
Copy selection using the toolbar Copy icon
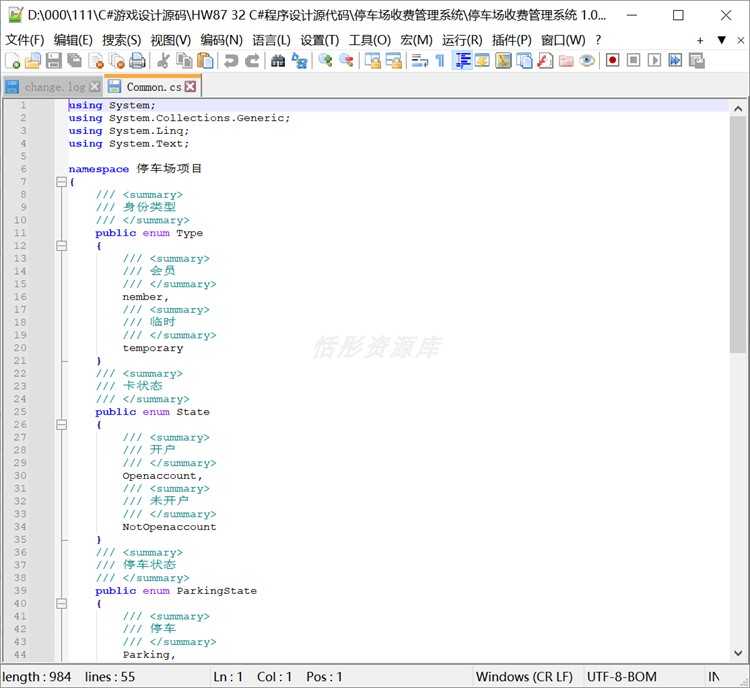pyautogui.click(x=184, y=61)
